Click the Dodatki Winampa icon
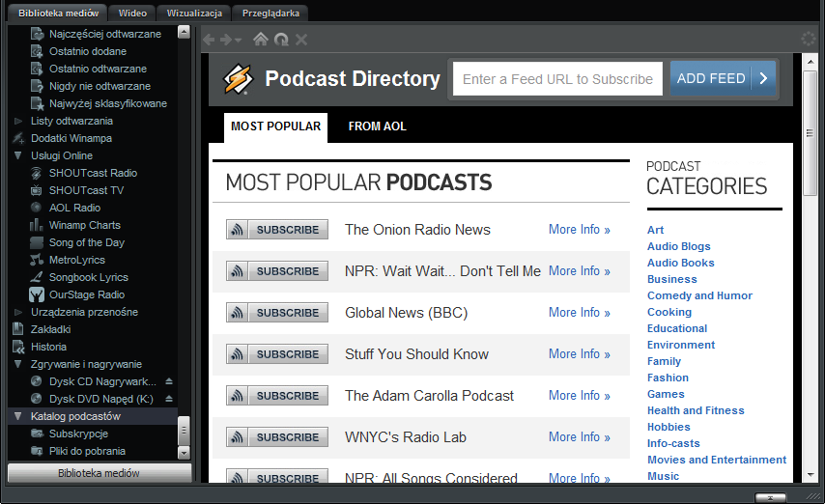 18,138
